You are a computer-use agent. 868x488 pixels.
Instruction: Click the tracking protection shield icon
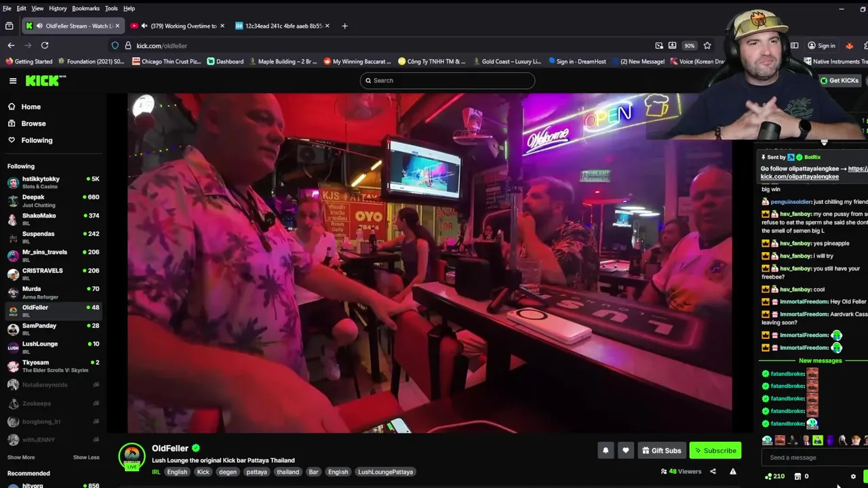tap(115, 45)
